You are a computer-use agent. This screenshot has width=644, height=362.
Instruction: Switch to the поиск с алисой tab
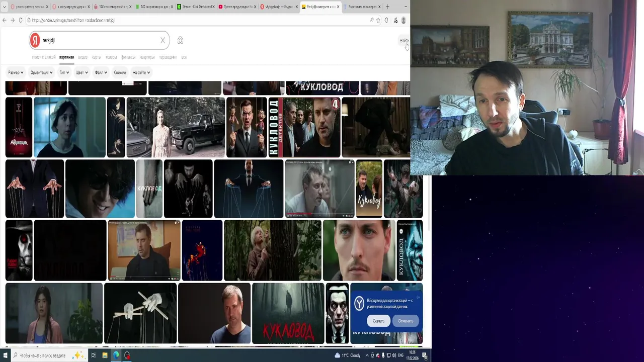(x=44, y=57)
